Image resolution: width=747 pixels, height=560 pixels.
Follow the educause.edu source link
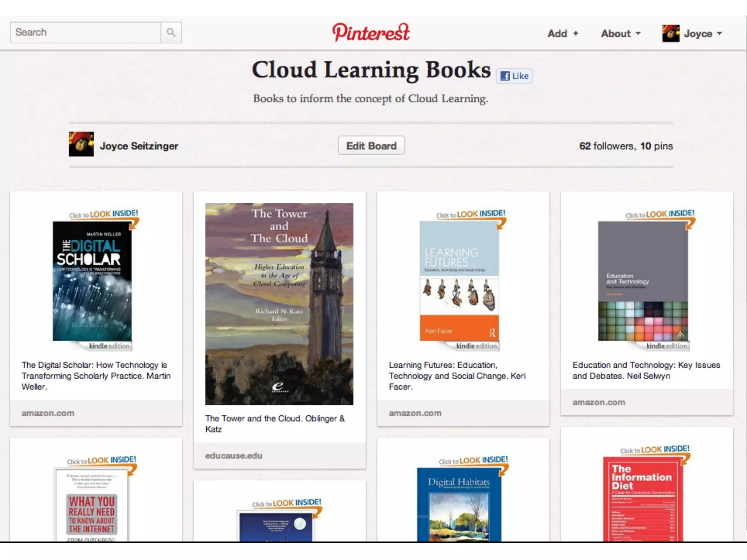point(233,456)
